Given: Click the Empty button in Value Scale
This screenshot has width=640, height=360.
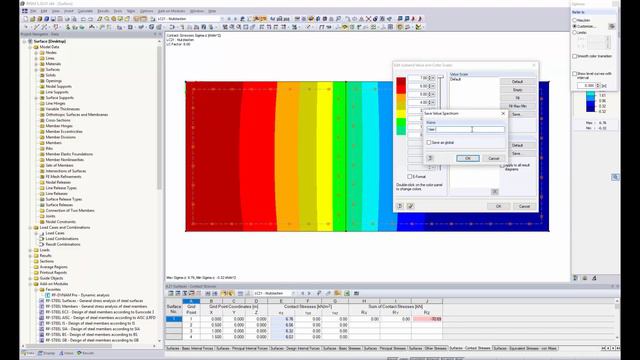Looking at the screenshot, I should point(518,90).
